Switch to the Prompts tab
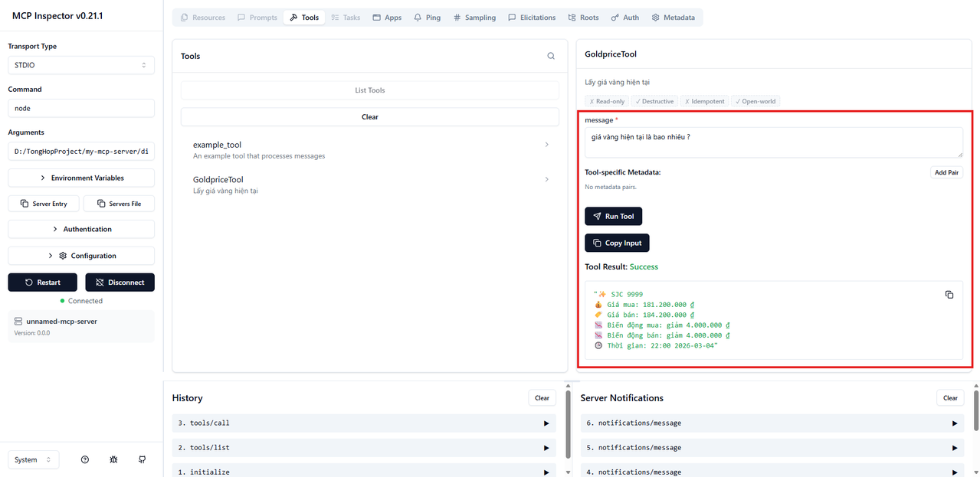This screenshot has width=980, height=477. click(x=257, y=18)
